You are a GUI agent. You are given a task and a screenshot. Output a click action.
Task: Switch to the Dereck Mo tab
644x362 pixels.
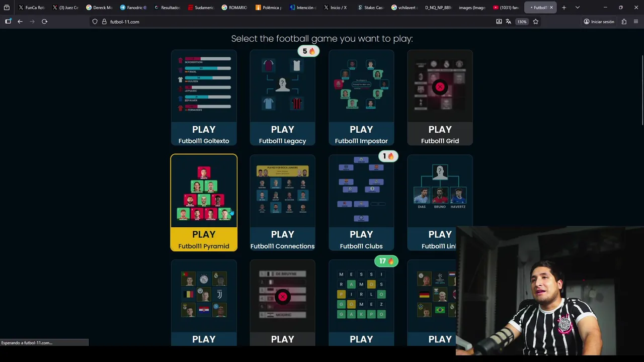99,8
